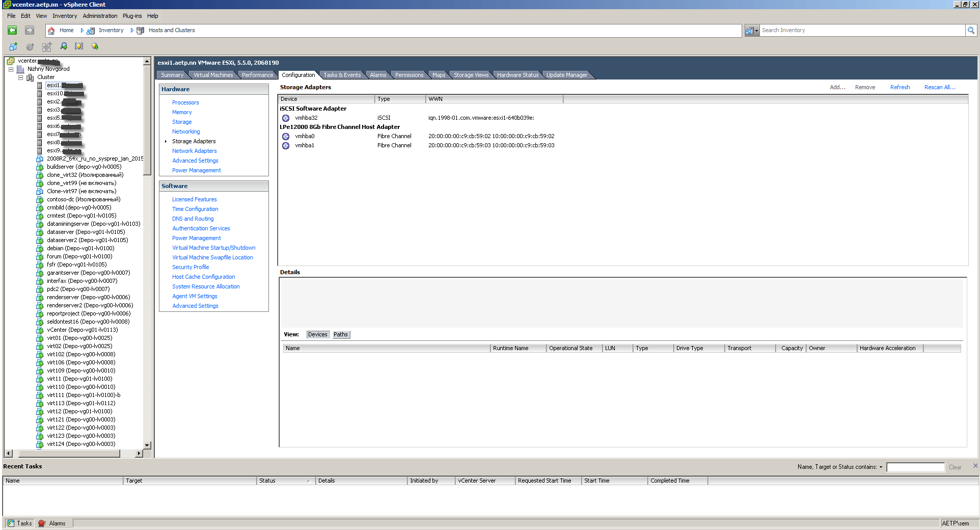Open the Plug-ins menu
The image size is (980, 530).
click(x=132, y=16)
